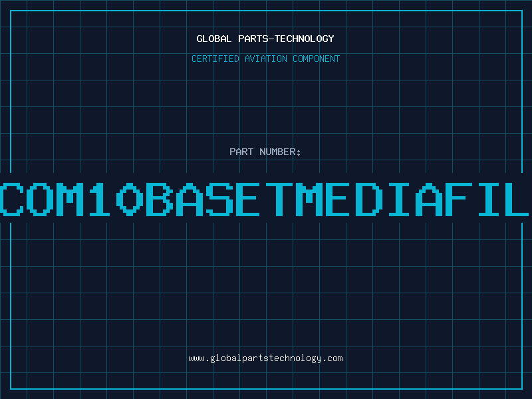Open the www.globalpartstechnology.com link

[265, 358]
